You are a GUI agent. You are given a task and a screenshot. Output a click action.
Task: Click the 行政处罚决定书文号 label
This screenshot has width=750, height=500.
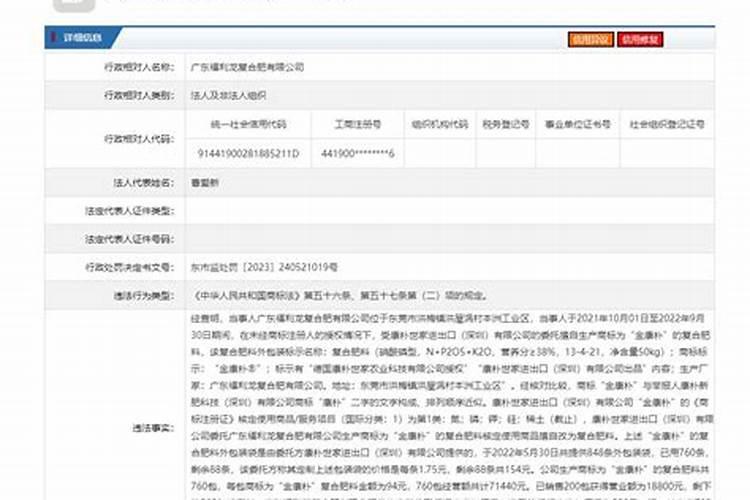(130, 267)
